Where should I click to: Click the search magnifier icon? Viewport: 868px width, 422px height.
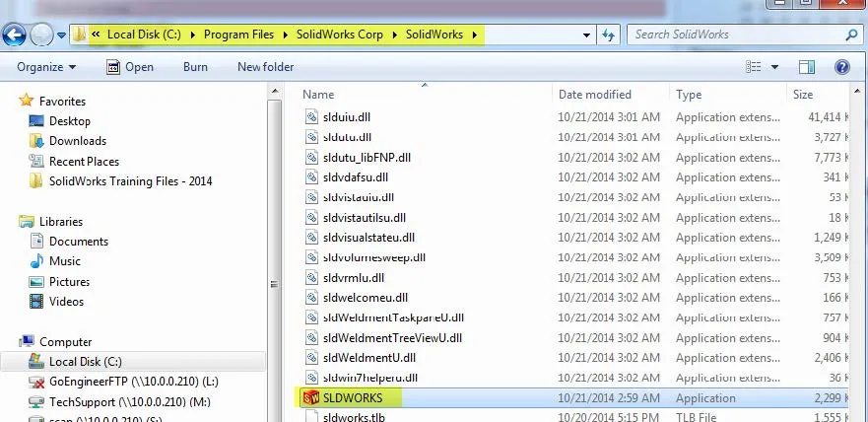pyautogui.click(x=851, y=35)
